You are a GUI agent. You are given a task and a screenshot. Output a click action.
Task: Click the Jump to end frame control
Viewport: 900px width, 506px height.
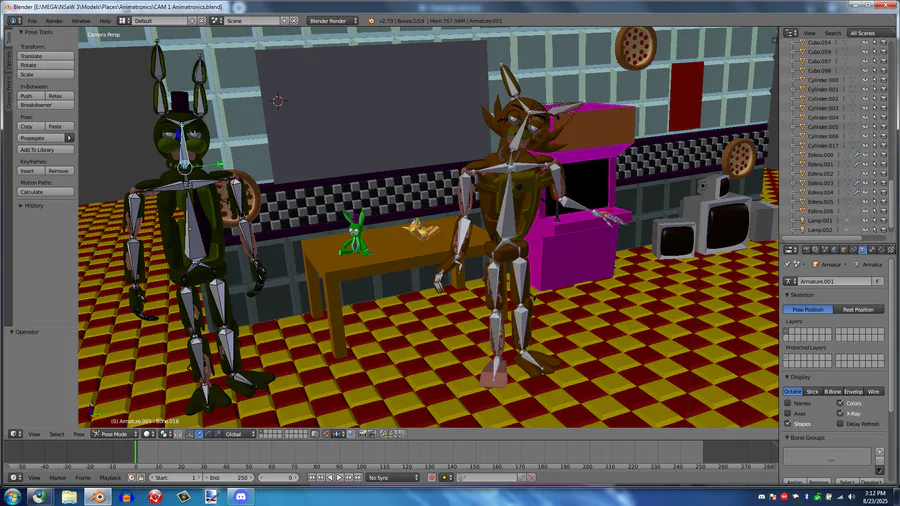(358, 477)
